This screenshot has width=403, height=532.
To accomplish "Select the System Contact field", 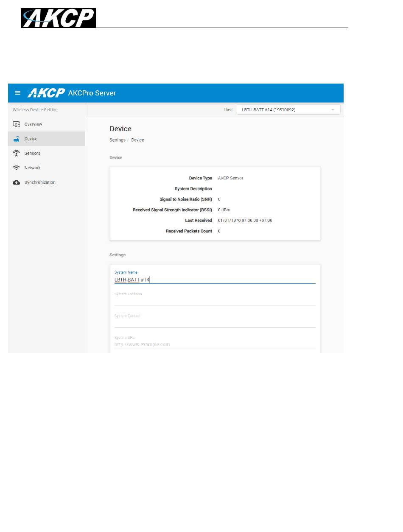I will coord(215,323).
